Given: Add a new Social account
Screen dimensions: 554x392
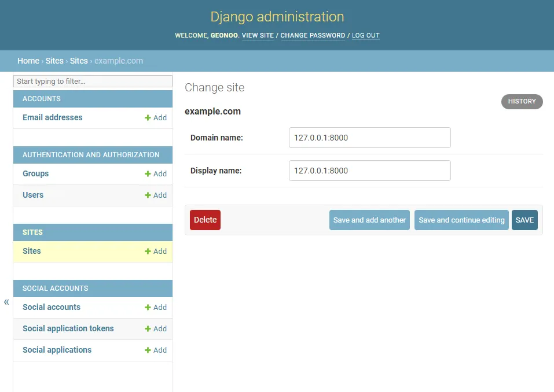Looking at the screenshot, I should (156, 308).
